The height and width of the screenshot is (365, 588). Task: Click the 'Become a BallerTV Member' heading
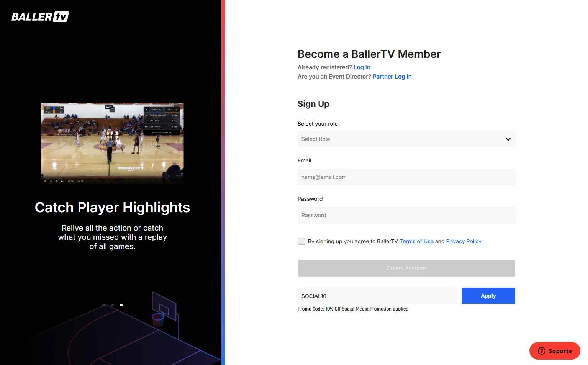(x=369, y=54)
